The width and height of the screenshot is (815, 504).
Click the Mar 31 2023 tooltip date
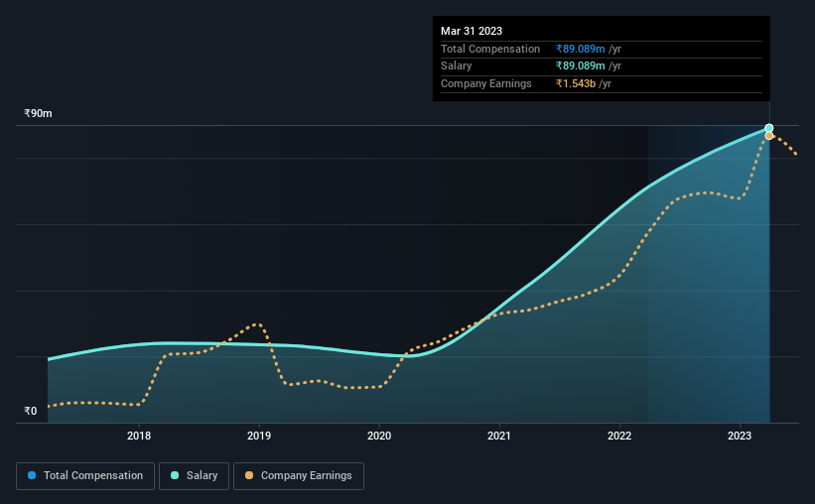[472, 31]
